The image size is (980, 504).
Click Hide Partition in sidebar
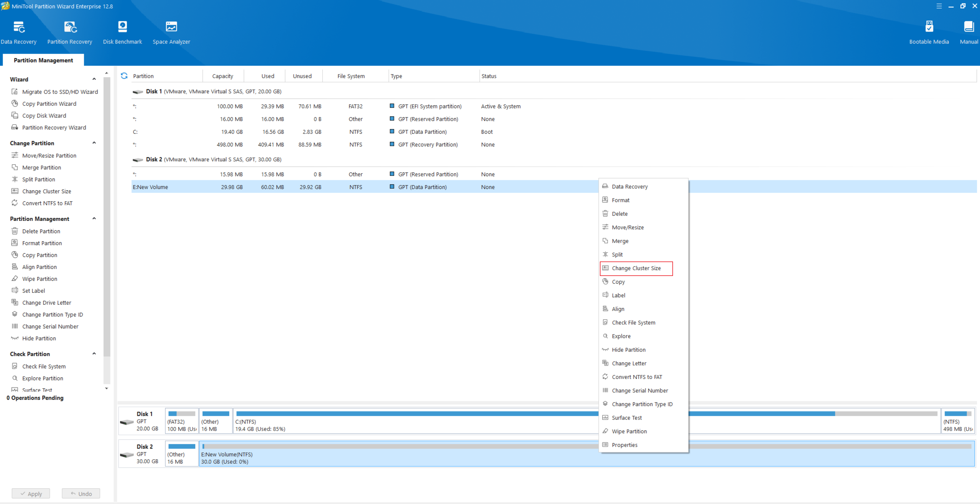pyautogui.click(x=34, y=339)
